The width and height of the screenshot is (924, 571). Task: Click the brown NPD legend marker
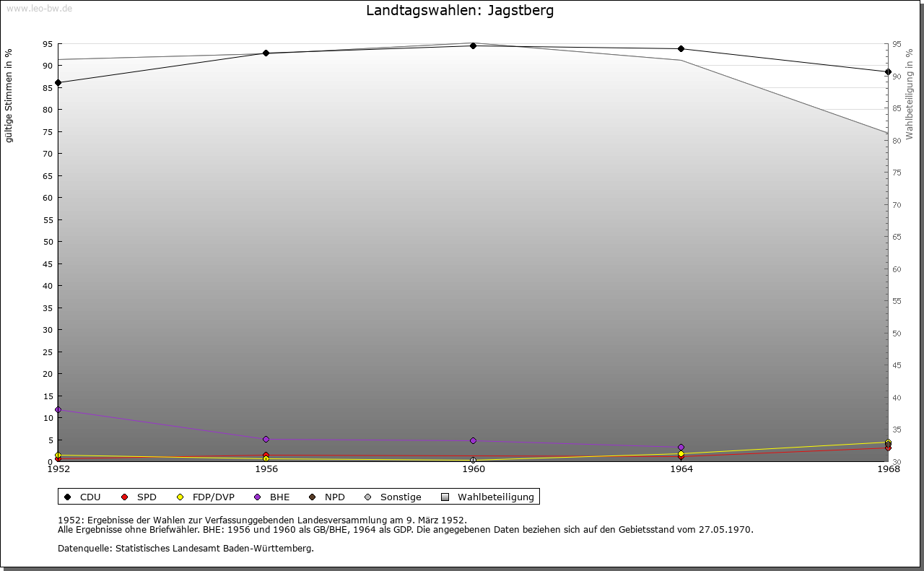pyautogui.click(x=312, y=497)
